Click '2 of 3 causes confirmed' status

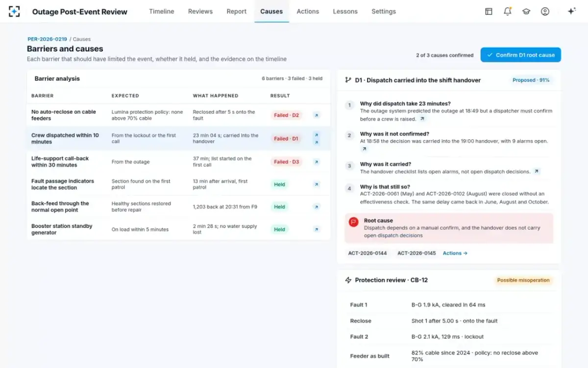click(444, 55)
